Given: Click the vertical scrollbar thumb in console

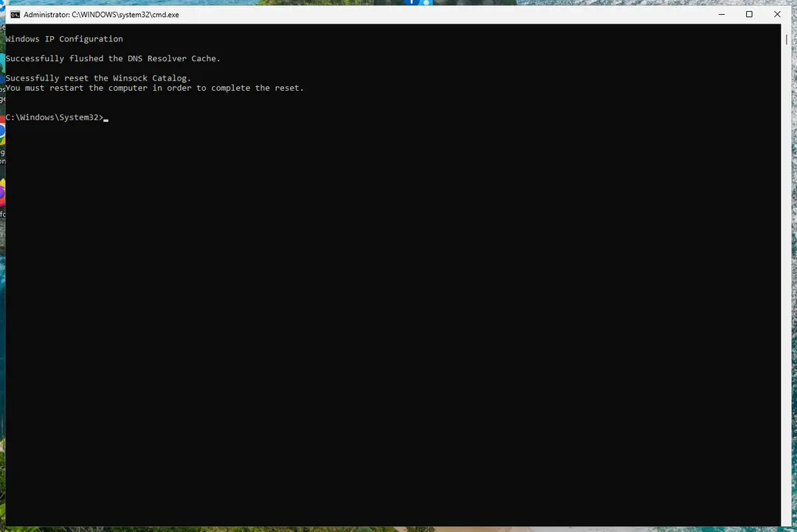Looking at the screenshot, I should point(787,38).
